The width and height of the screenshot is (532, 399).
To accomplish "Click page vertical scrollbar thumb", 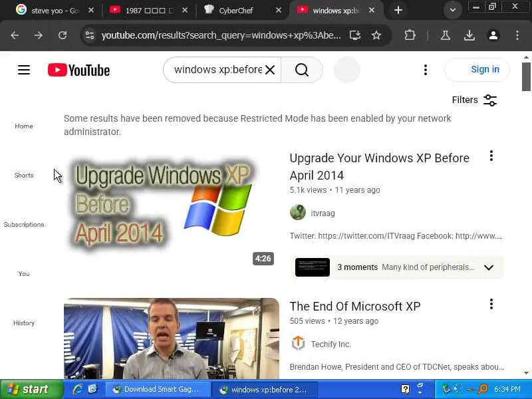I will pyautogui.click(x=526, y=76).
